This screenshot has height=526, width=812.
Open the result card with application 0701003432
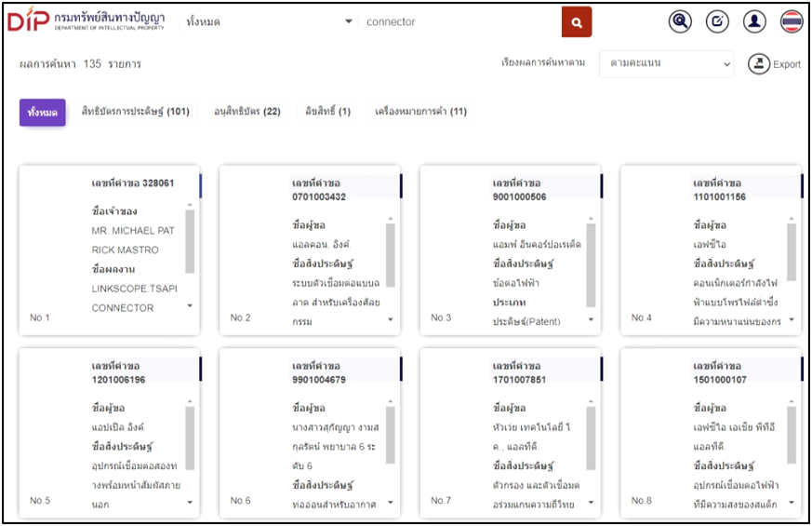coord(310,250)
